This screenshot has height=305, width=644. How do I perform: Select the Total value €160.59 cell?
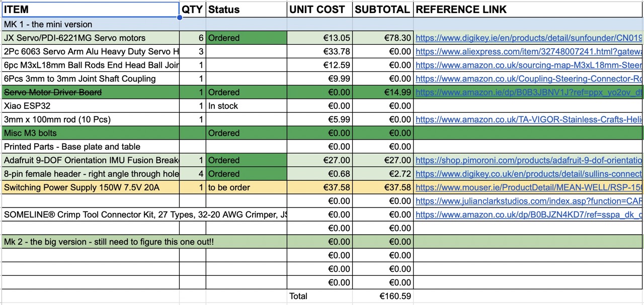pyautogui.click(x=383, y=296)
